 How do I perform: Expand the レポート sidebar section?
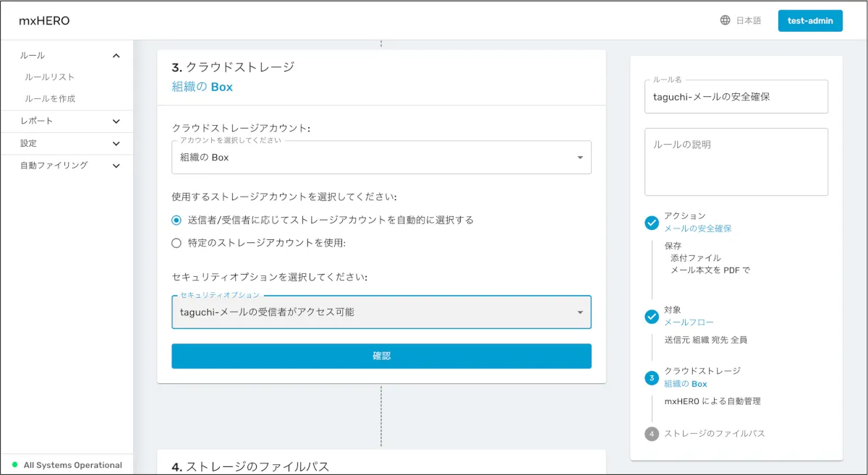116,121
